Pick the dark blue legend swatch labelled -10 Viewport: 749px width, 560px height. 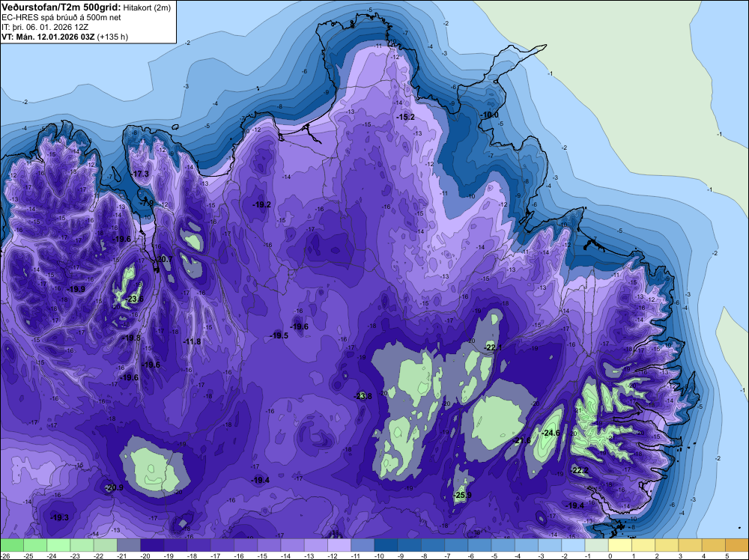386,545
